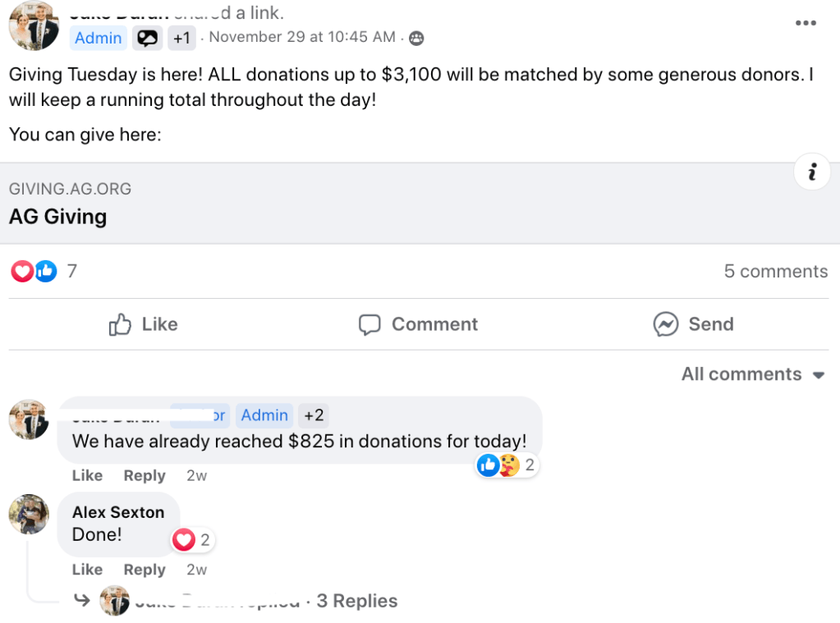Open the 5 comments count link
The height and width of the screenshot is (623, 840).
[x=775, y=271]
